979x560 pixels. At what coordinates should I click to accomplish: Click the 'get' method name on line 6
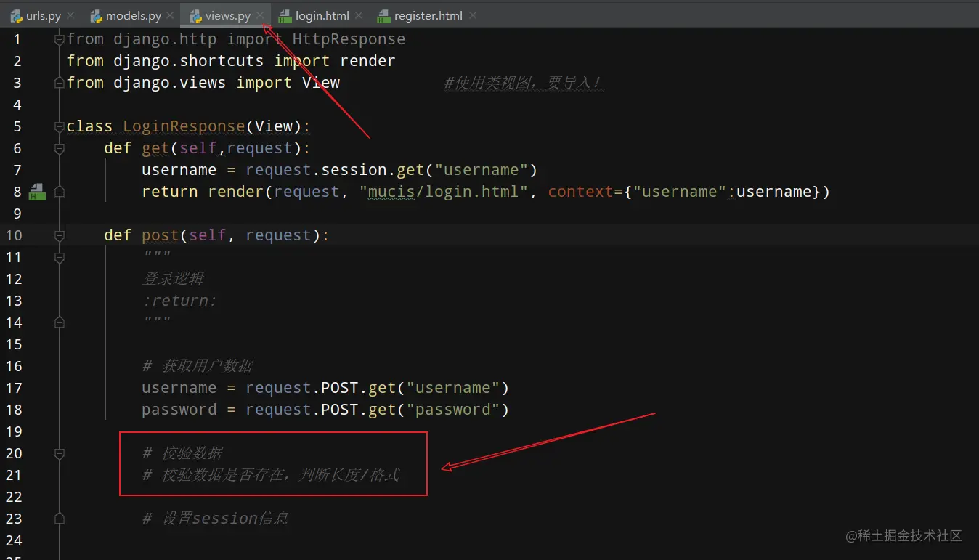(155, 148)
